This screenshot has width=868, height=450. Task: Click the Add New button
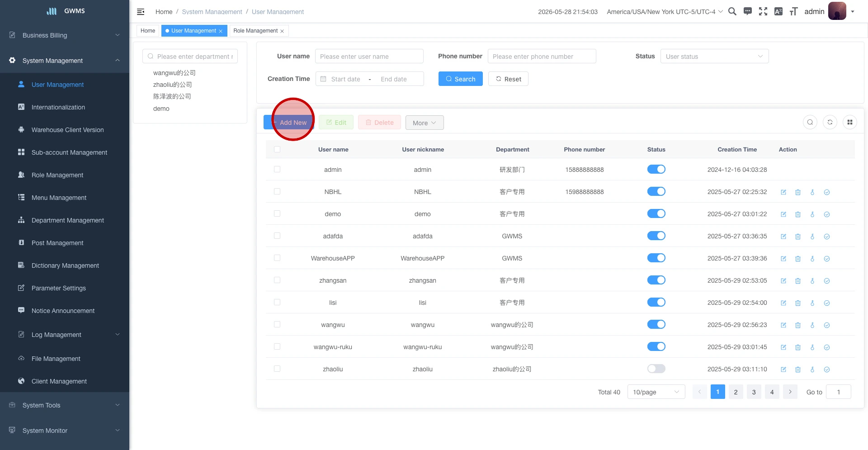click(289, 123)
